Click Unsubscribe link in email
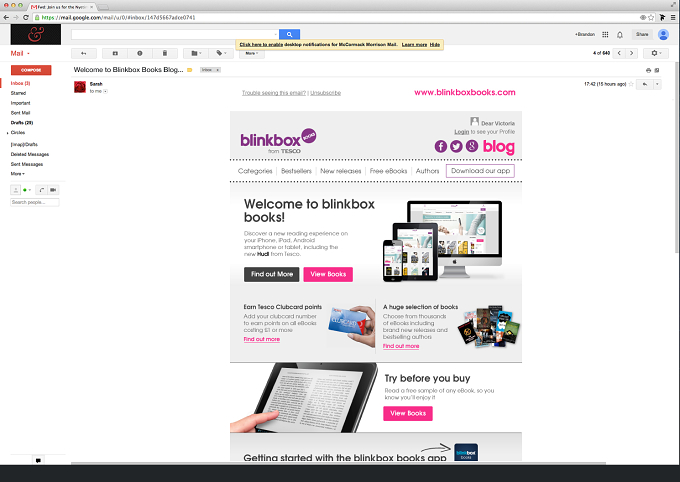This screenshot has height=482, width=680. tap(325, 93)
